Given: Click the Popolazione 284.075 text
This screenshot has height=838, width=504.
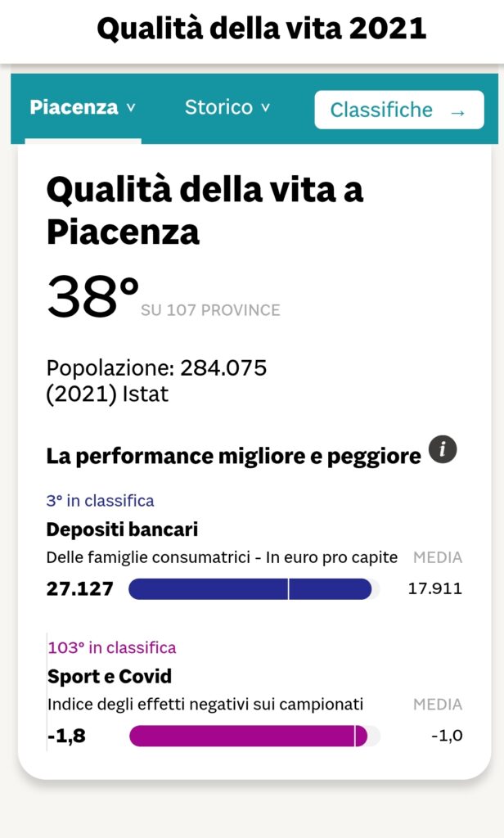Looking at the screenshot, I should [156, 368].
